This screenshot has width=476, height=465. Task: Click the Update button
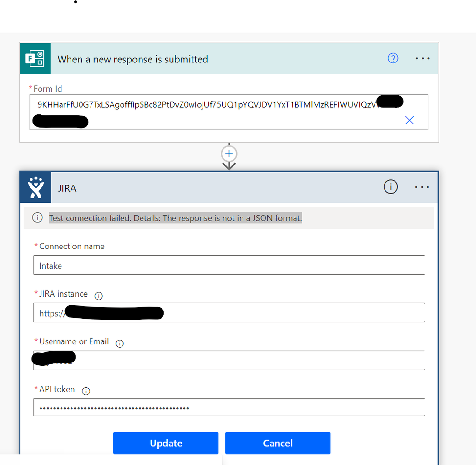click(166, 443)
